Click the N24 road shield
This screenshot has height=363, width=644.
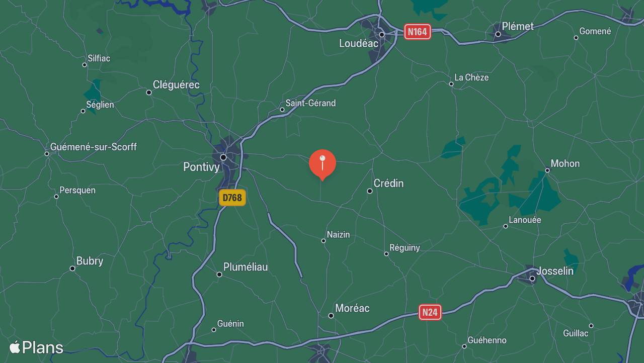pyautogui.click(x=430, y=312)
